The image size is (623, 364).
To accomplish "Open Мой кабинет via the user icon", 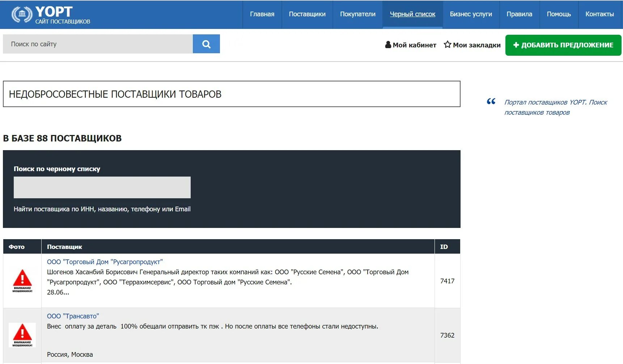I will point(388,45).
